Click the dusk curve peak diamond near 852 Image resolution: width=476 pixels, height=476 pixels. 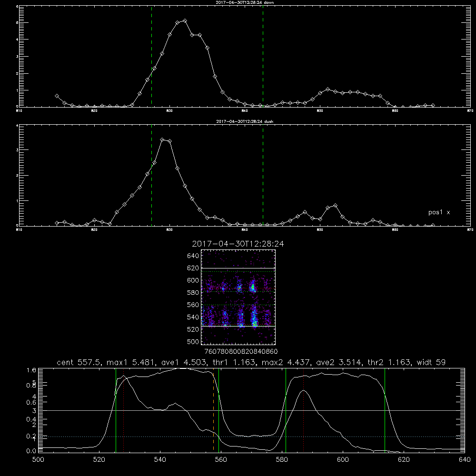[x=335, y=206]
